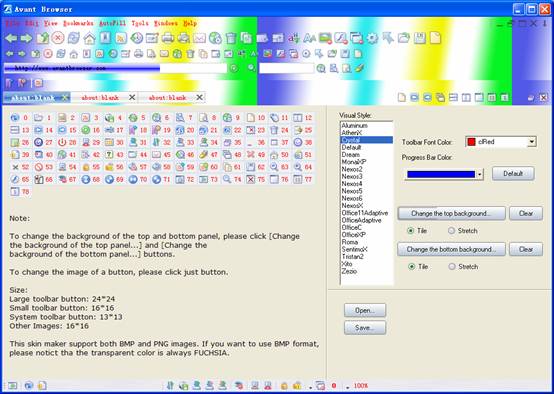This screenshot has height=394, width=554.
Task: Click the large red Stop icon
Action: pyautogui.click(x=58, y=38)
